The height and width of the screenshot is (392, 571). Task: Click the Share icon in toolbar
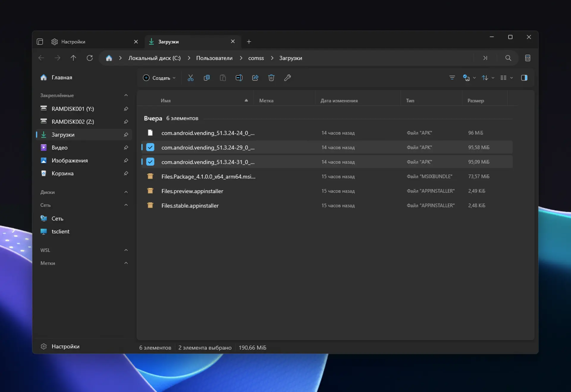(255, 78)
